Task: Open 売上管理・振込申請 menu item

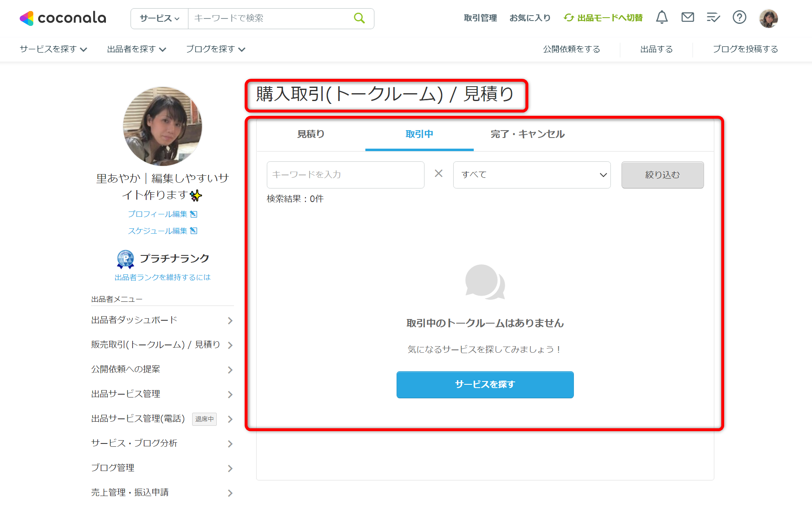Action: pyautogui.click(x=163, y=493)
